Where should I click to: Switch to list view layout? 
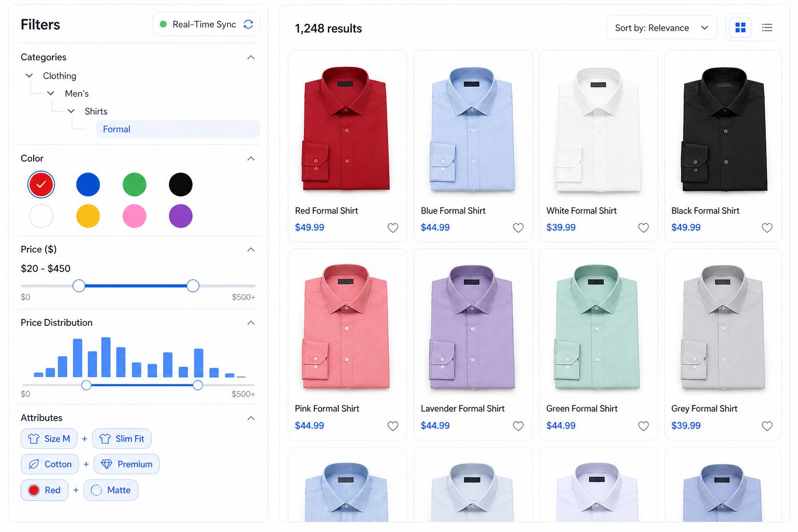point(767,28)
